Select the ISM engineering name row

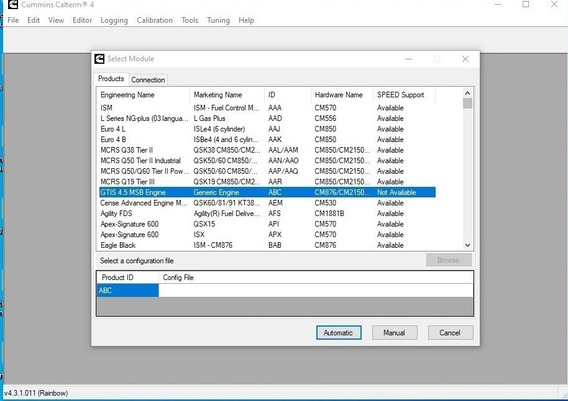coord(267,108)
